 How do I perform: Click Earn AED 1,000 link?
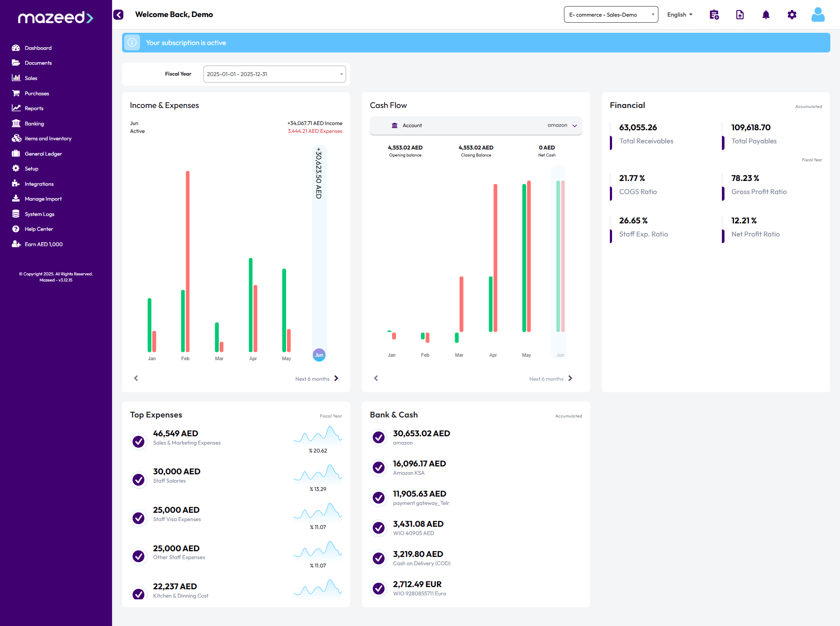pos(43,244)
